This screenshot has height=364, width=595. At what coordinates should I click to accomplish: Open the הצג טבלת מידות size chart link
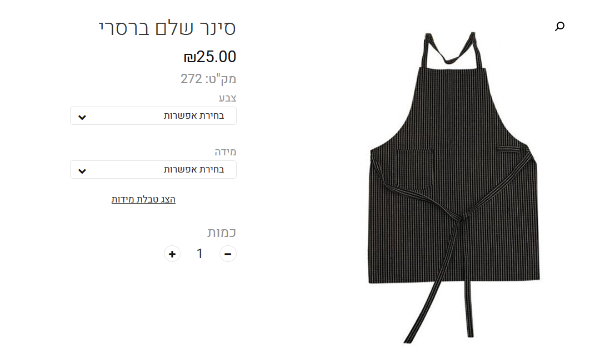pos(143,199)
